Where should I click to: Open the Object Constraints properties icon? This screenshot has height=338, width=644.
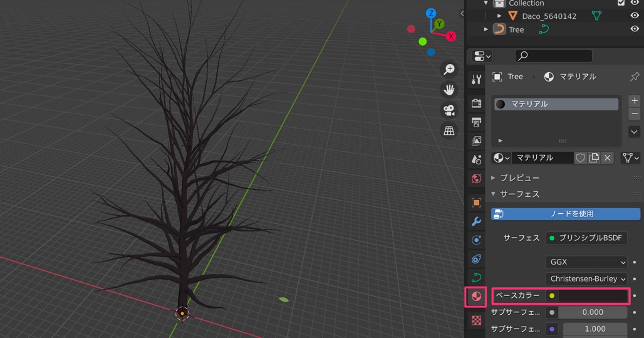coord(476,258)
